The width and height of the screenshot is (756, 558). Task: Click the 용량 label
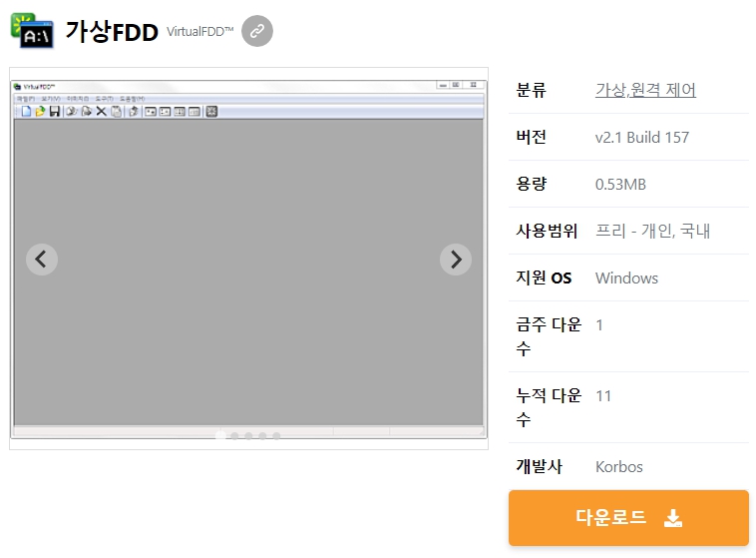click(x=532, y=184)
